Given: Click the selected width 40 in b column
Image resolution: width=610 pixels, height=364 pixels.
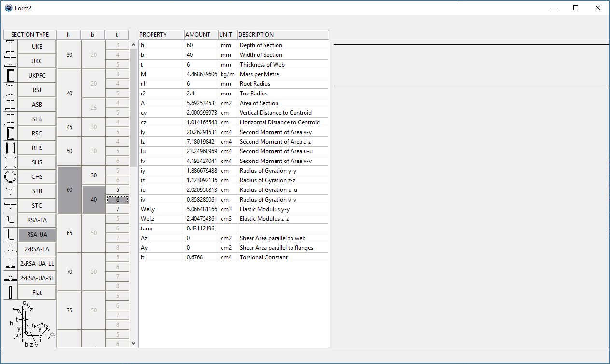Looking at the screenshot, I should tap(94, 200).
